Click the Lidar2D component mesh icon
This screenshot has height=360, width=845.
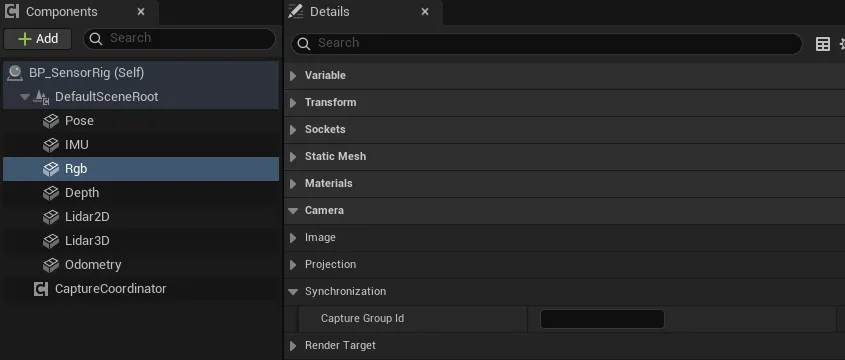(51, 217)
